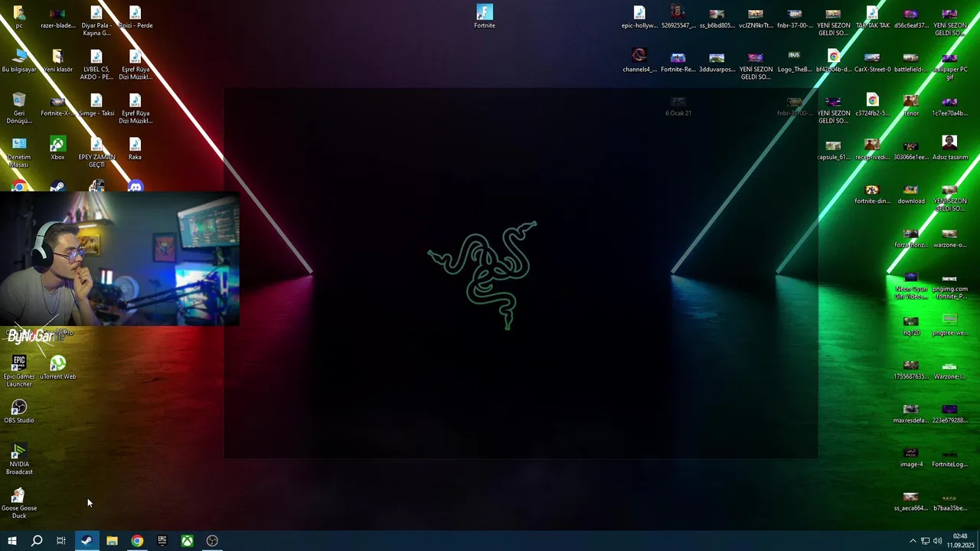Open the volume control in the system tray

click(x=937, y=541)
